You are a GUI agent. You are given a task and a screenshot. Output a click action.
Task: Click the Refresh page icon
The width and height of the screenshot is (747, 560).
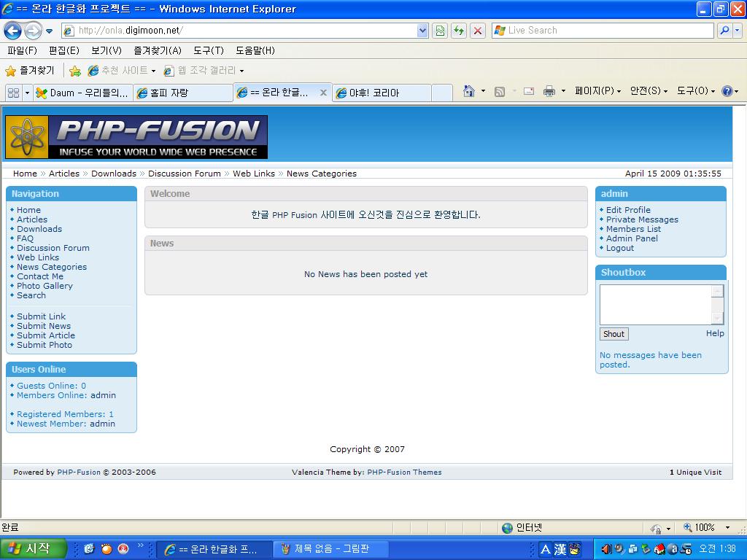coord(459,31)
